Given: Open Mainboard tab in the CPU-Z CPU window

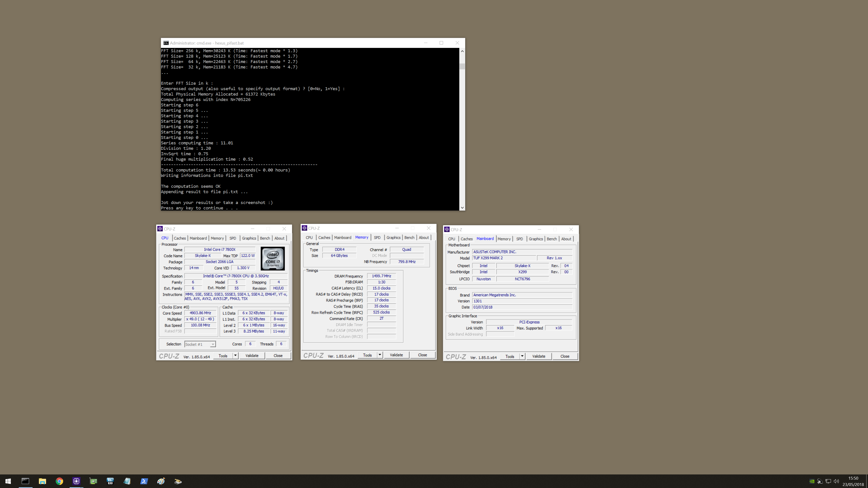Looking at the screenshot, I should point(198,238).
